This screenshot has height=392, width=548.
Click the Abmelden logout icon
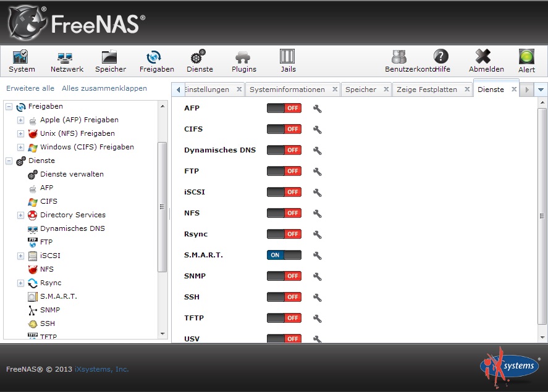pyautogui.click(x=486, y=61)
